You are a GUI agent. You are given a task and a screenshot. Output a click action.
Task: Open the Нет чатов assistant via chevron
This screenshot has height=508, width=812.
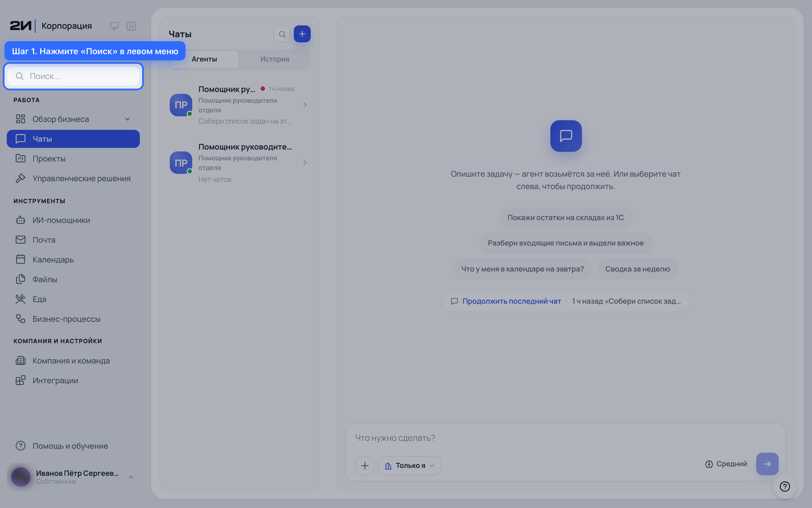(x=305, y=163)
